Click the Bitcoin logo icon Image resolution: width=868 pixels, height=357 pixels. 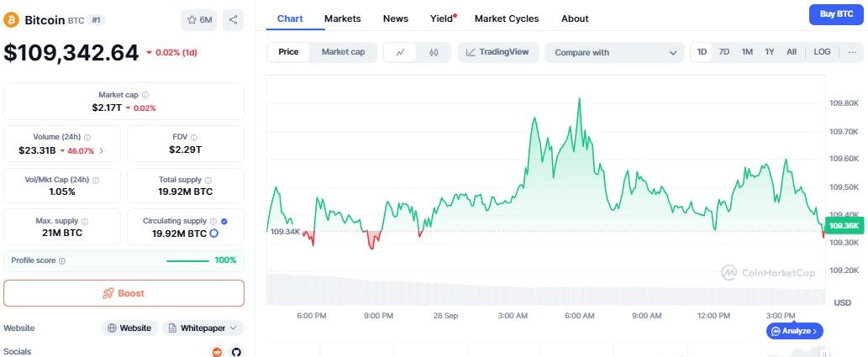(12, 18)
